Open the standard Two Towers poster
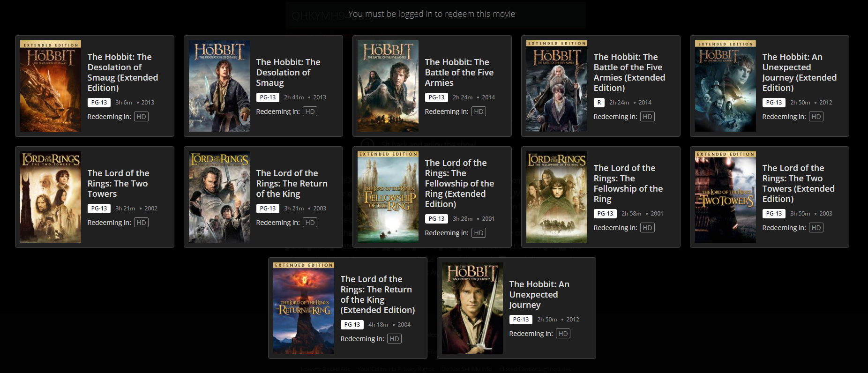Image resolution: width=868 pixels, height=373 pixels. (51, 197)
